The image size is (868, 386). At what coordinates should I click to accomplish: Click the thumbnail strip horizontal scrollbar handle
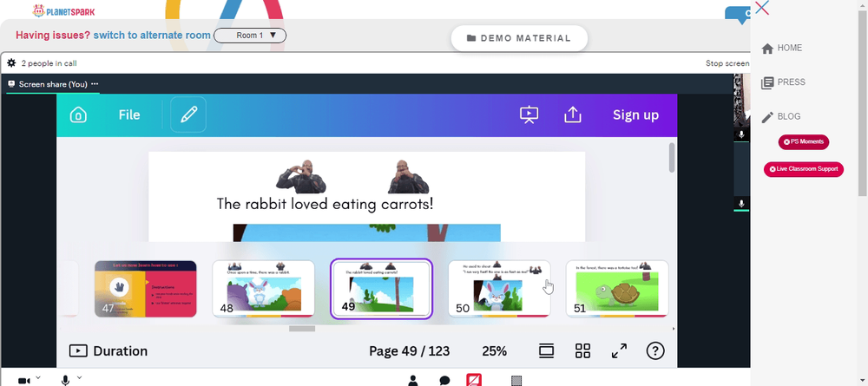(x=302, y=329)
